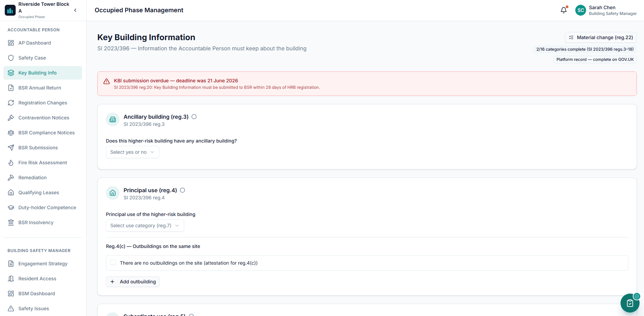Go to Engagement Strategy page

[43, 264]
